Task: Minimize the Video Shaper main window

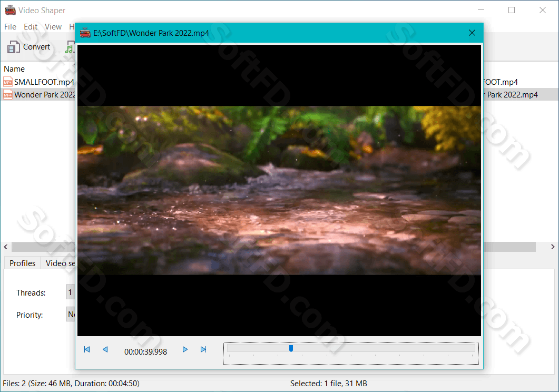Action: click(x=481, y=10)
